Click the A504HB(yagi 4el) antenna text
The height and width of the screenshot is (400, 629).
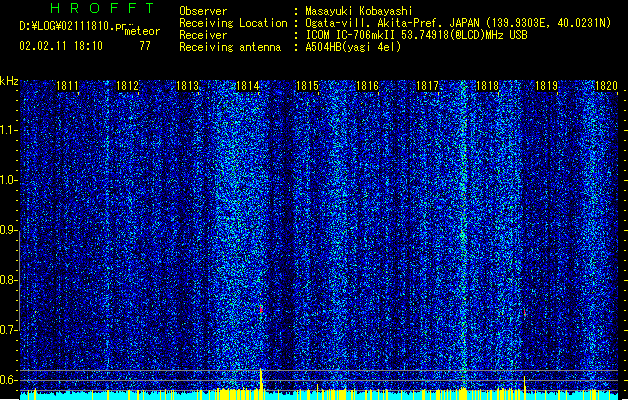pyautogui.click(x=353, y=47)
